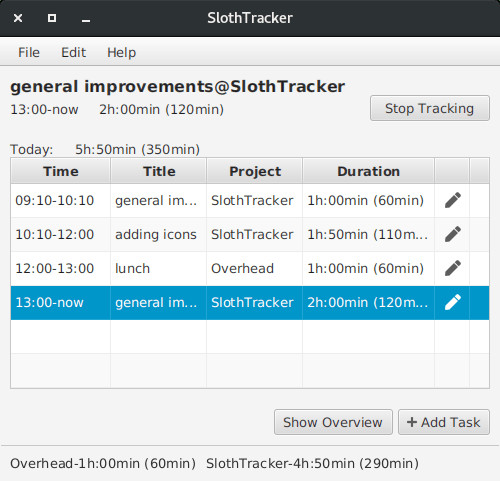Open the File menu
Screen dimensions: 500x481
pos(29,53)
